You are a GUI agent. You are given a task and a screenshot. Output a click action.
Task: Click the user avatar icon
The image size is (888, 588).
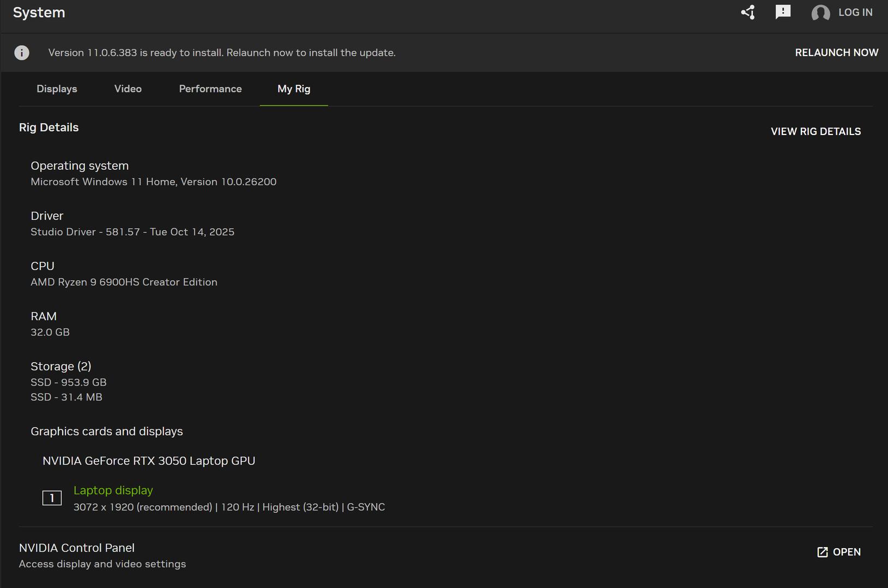click(820, 13)
